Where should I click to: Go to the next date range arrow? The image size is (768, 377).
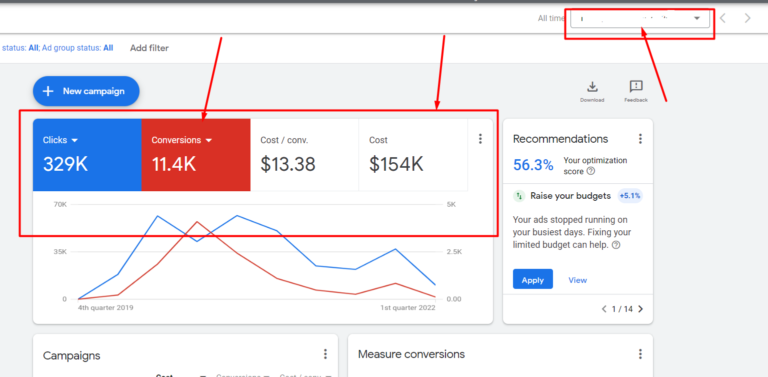pos(747,19)
